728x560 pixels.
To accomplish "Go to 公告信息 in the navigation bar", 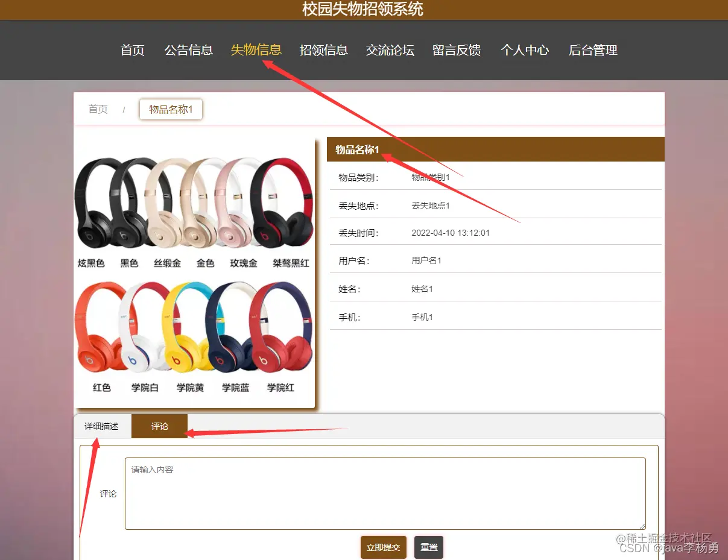I will tap(189, 50).
